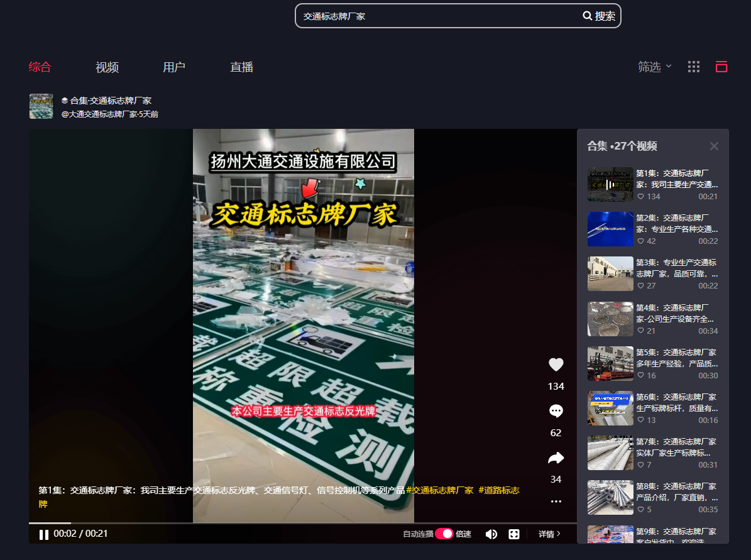The width and height of the screenshot is (751, 560).
Task: Click the 00:02 / 00:21 time display
Action: click(x=80, y=534)
